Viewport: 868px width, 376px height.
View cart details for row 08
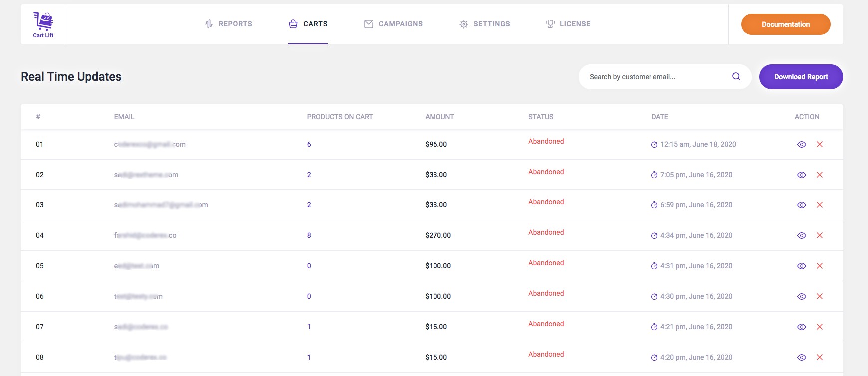(x=802, y=357)
